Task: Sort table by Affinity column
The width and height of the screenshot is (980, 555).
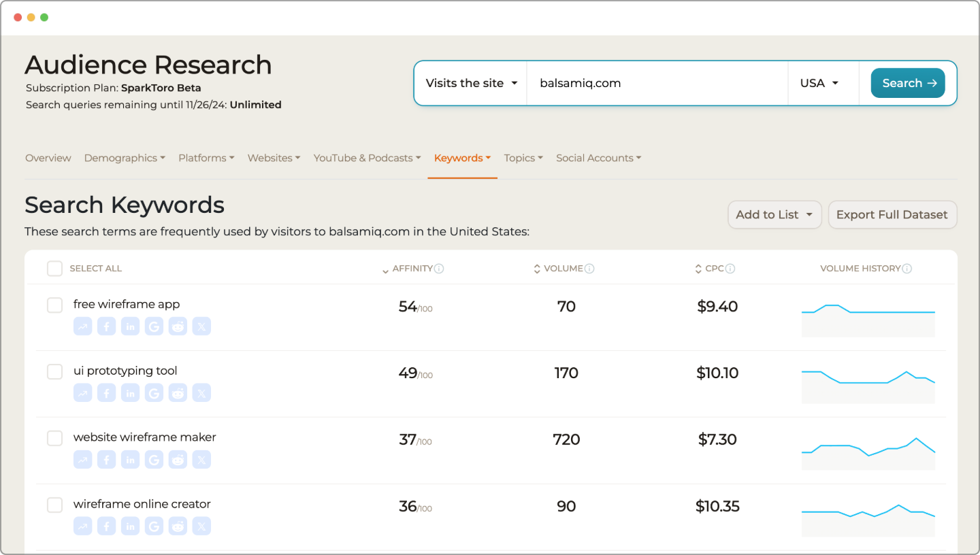Action: click(408, 269)
